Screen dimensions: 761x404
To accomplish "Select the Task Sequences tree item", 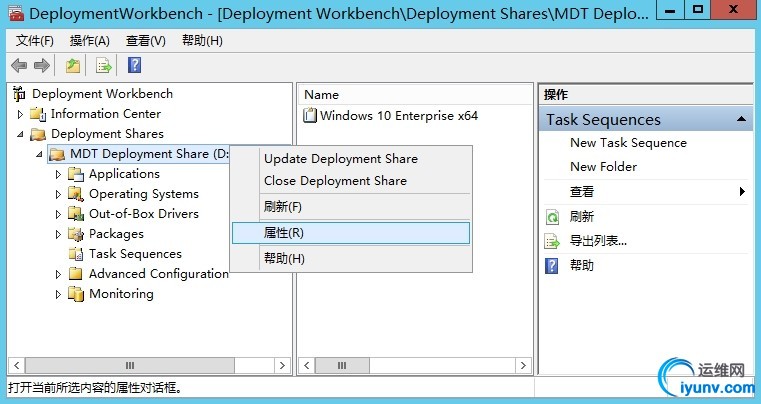I will click(135, 254).
